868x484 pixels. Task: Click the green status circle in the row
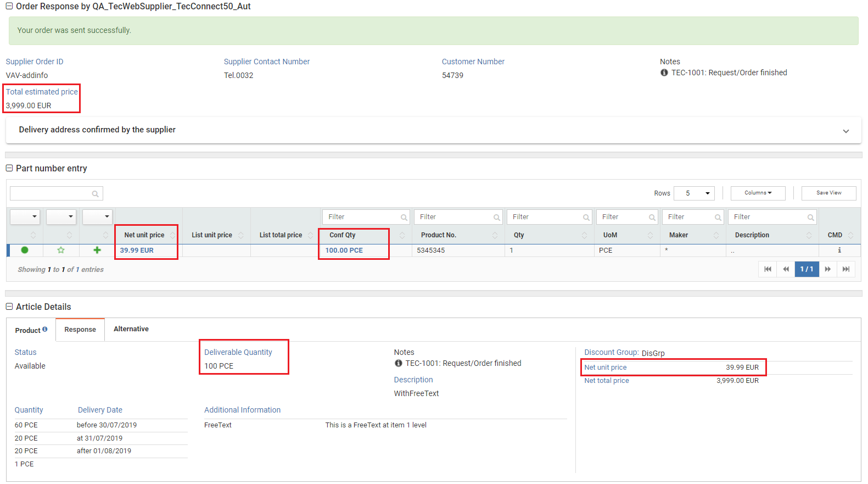tap(25, 250)
